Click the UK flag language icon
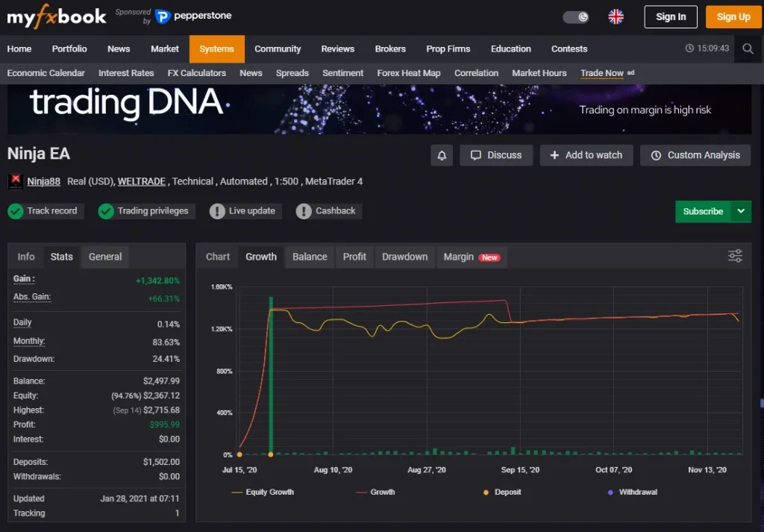The width and height of the screenshot is (764, 532). coord(616,16)
